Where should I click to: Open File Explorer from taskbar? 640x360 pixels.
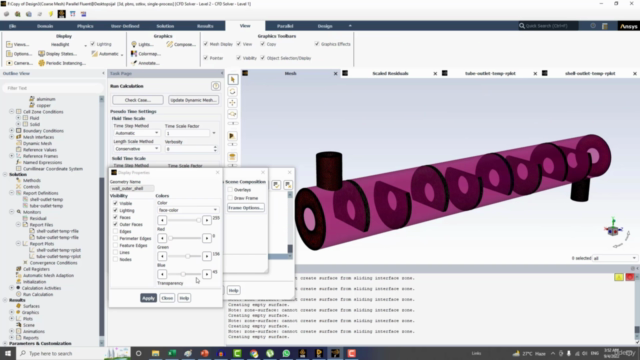[156, 353]
